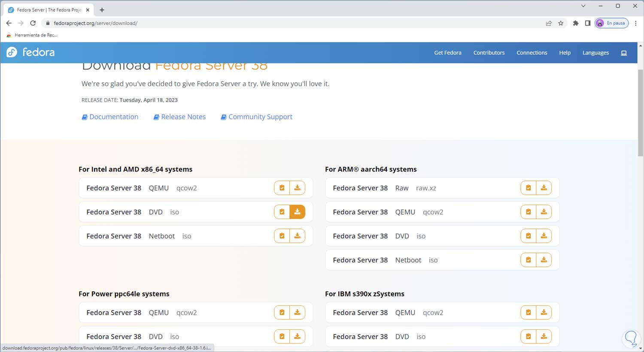This screenshot has width=644, height=352.
Task: Open the Help menu
Action: tap(565, 53)
